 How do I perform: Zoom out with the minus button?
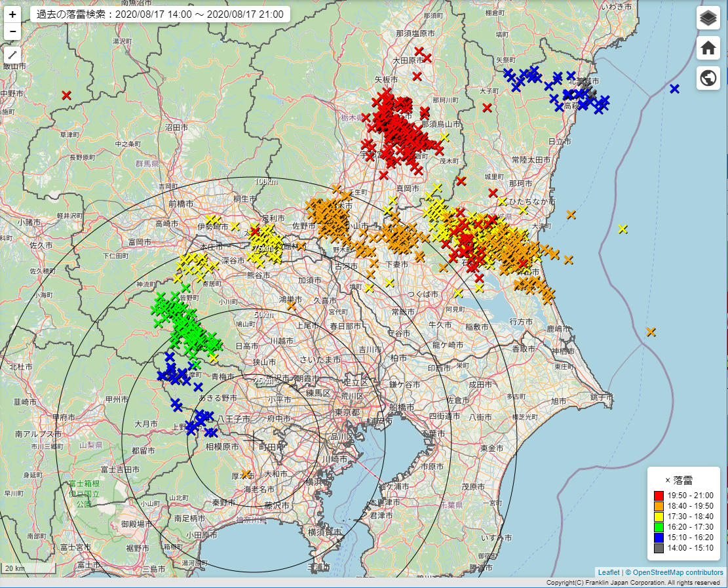pyautogui.click(x=13, y=31)
